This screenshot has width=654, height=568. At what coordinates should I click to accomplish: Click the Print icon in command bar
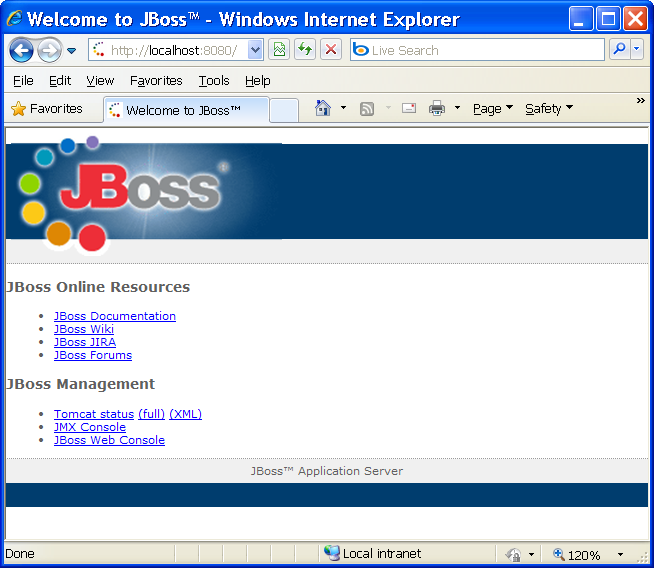click(x=437, y=109)
